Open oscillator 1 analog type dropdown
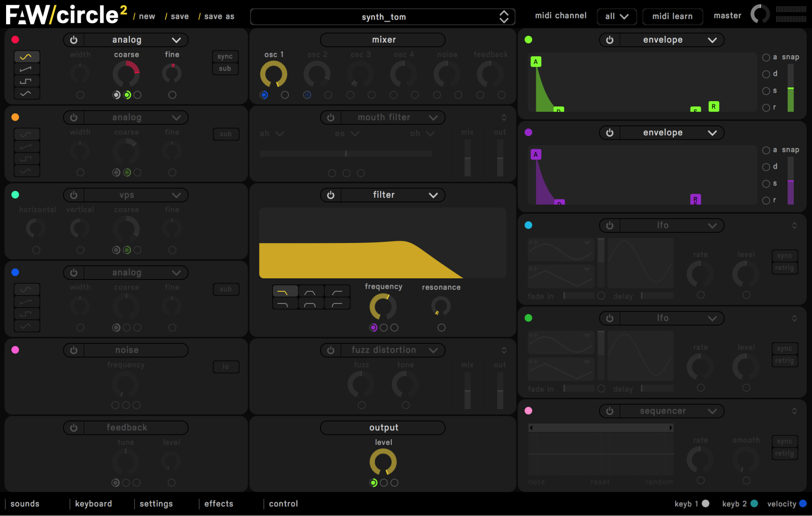Screen dimensions: 812x516 click(176, 40)
